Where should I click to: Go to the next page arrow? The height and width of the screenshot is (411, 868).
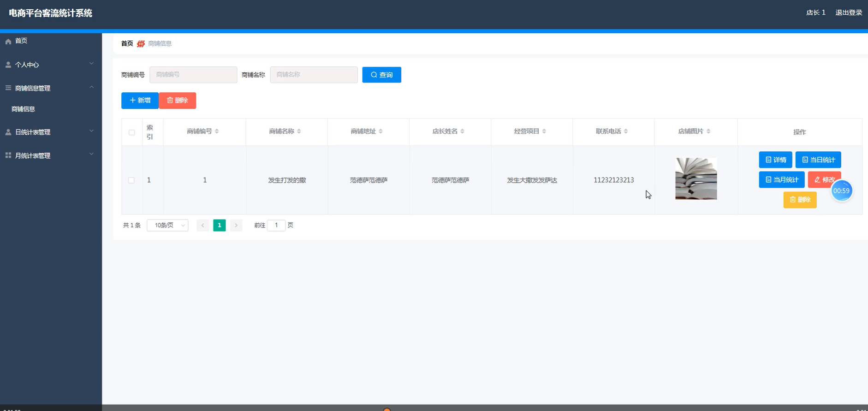click(x=236, y=225)
